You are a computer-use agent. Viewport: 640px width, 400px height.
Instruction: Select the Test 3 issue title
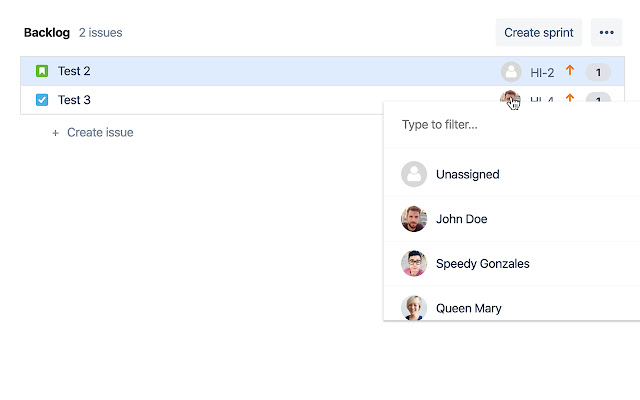(x=74, y=100)
